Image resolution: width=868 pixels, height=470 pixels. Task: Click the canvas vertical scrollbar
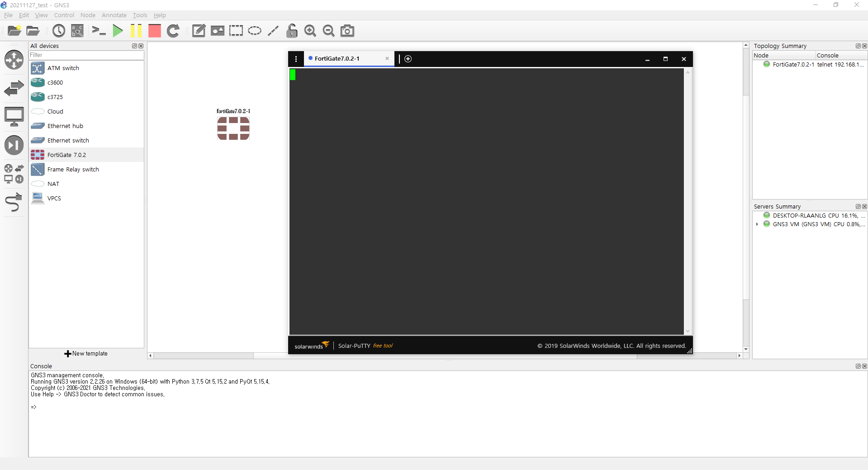pyautogui.click(x=746, y=197)
